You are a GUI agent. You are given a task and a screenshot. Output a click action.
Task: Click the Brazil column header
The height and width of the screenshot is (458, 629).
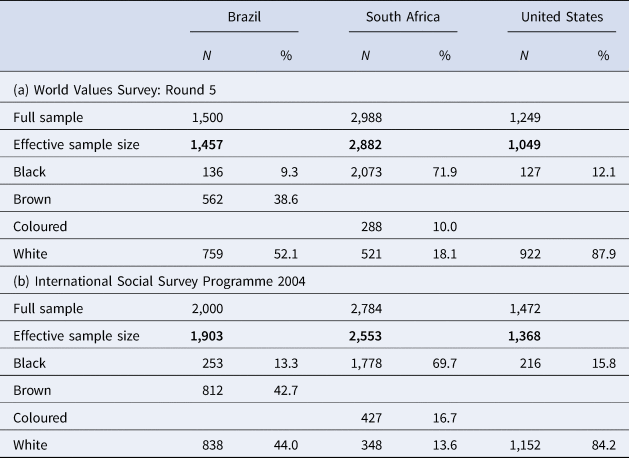pos(248,16)
